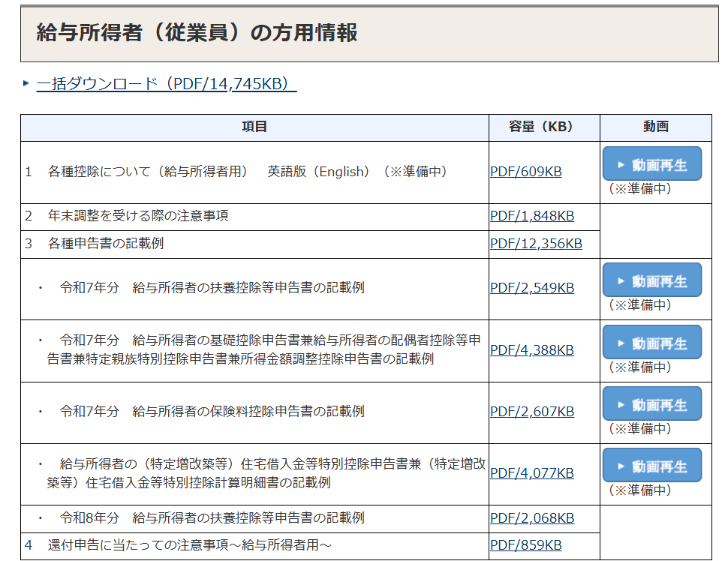Click the 項目 column header
The height and width of the screenshot is (561, 728).
pos(254,127)
